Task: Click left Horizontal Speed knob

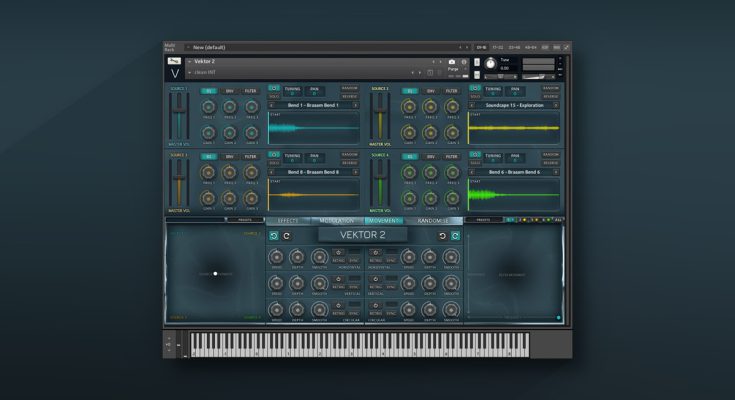Action: (x=276, y=257)
